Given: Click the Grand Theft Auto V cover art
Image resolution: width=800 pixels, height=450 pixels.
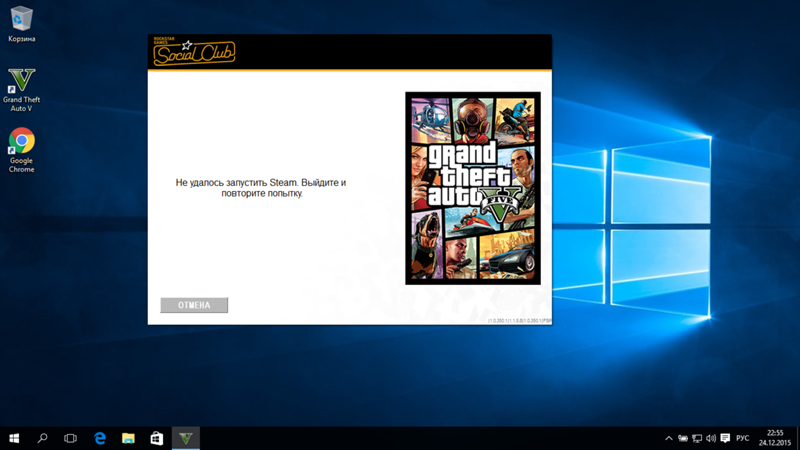Looking at the screenshot, I should 473,188.
